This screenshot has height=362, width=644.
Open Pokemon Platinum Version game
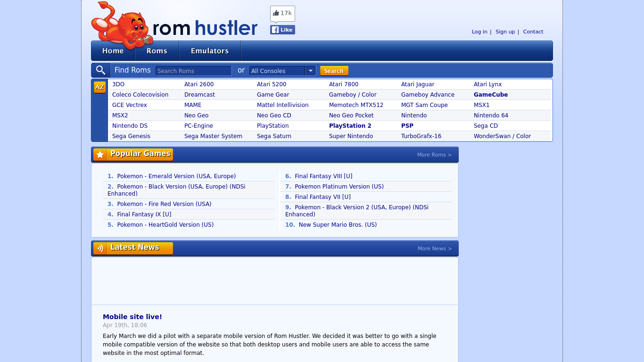click(339, 187)
